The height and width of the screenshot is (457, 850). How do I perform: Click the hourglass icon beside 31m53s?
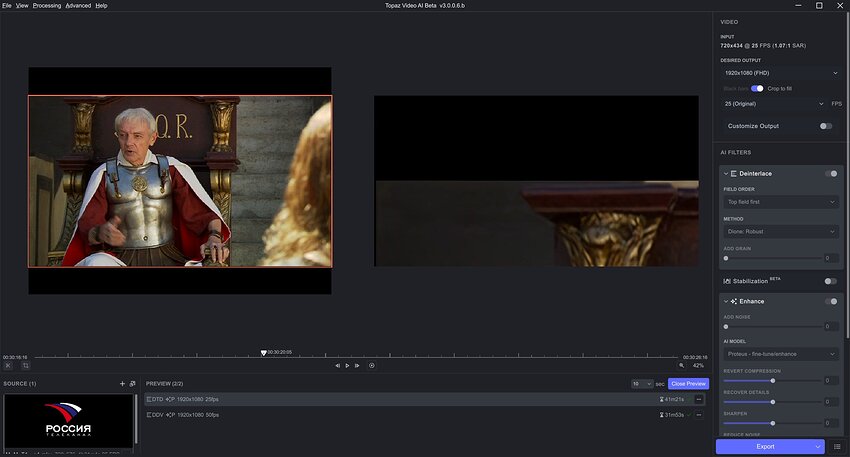[x=661, y=415]
